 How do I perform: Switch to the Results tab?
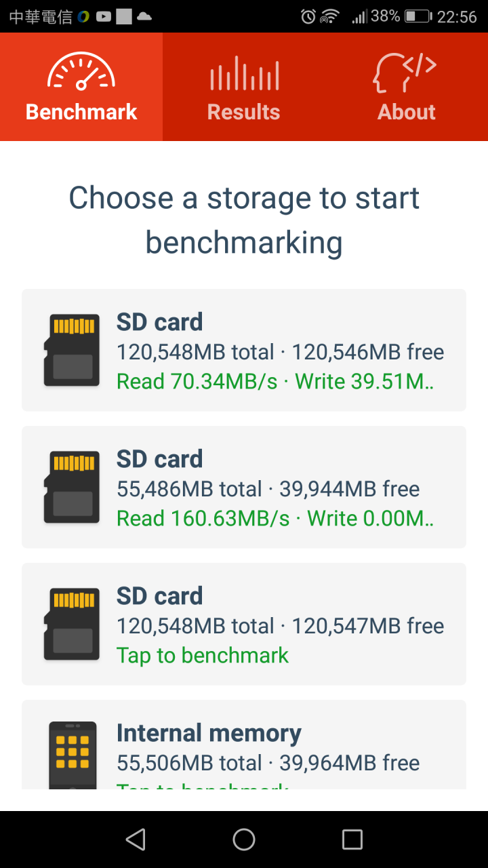(244, 87)
